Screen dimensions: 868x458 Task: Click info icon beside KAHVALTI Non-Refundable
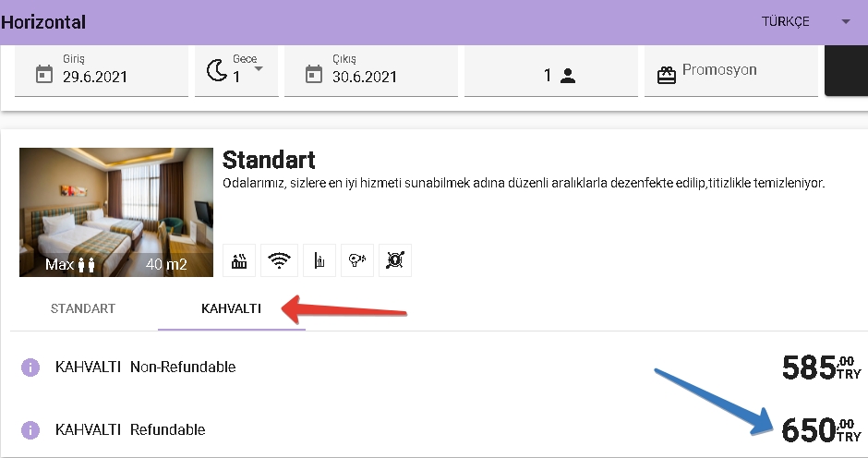tap(30, 368)
